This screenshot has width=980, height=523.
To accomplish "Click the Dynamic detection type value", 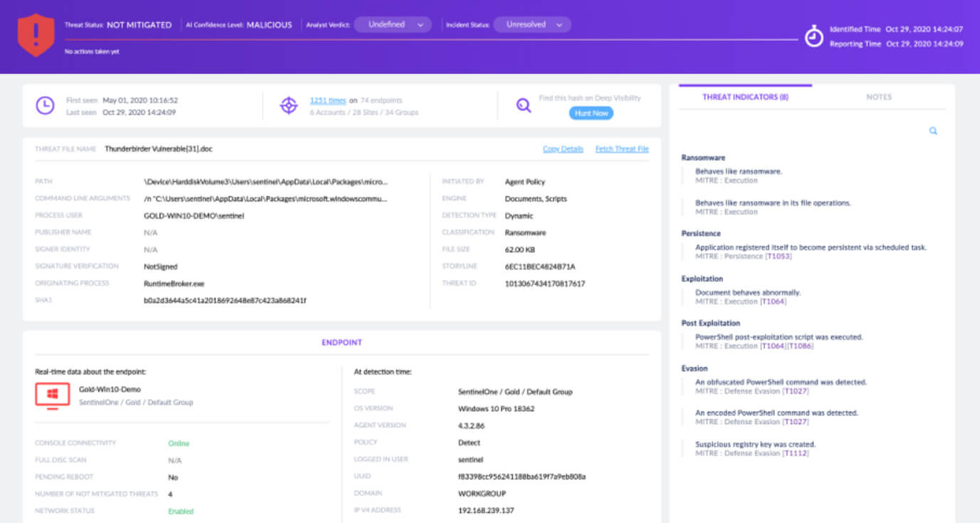I will (519, 215).
